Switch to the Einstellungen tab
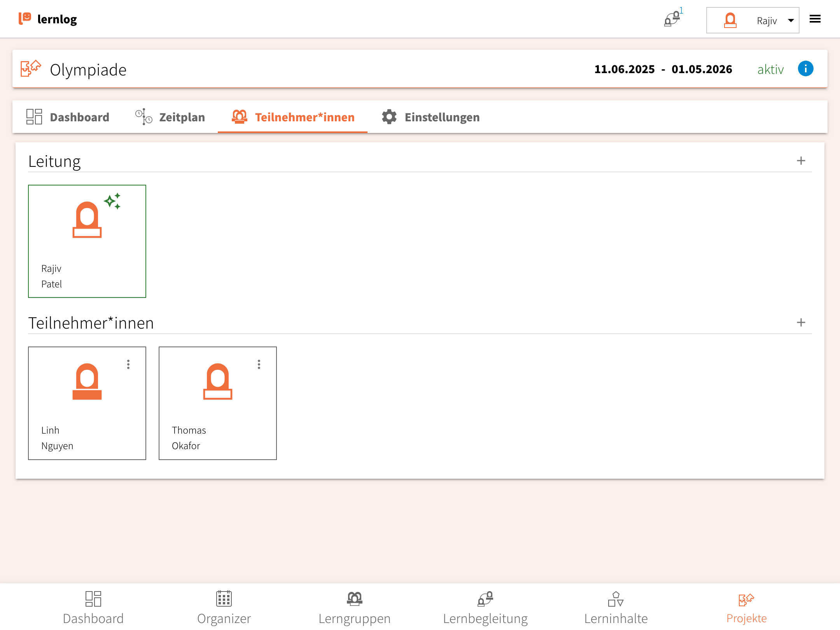Image resolution: width=840 pixels, height=630 pixels. (430, 117)
